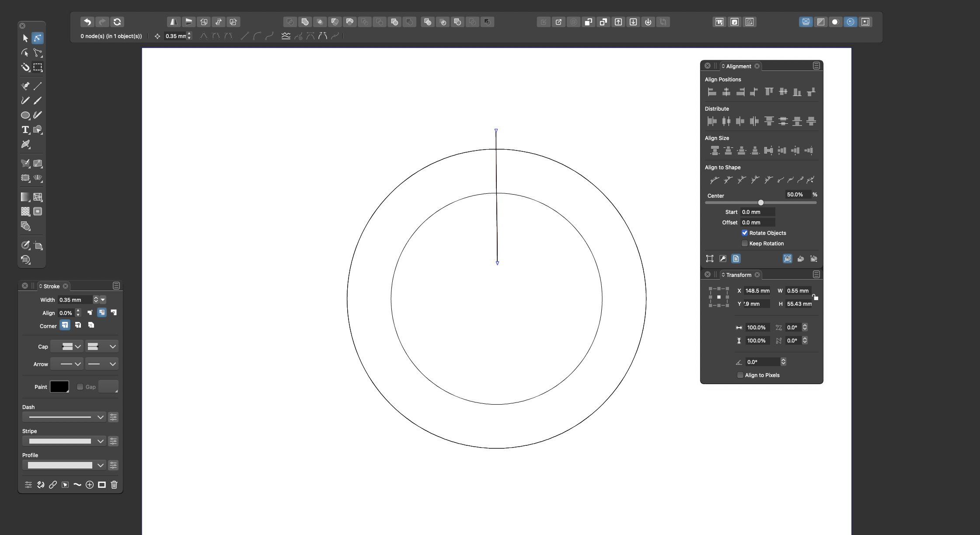Viewport: 980px width, 535px height.
Task: Click the black Paint color swatch
Action: point(59,387)
